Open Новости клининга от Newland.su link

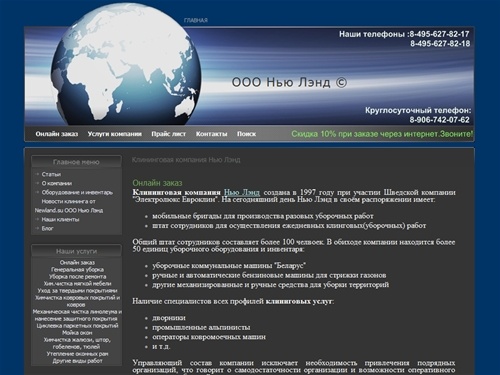tap(69, 206)
